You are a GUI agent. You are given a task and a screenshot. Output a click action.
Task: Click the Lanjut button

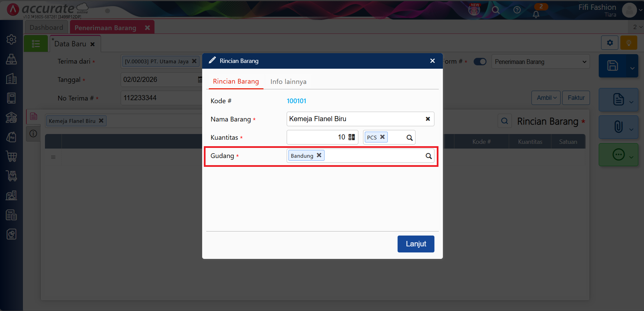pyautogui.click(x=415, y=244)
